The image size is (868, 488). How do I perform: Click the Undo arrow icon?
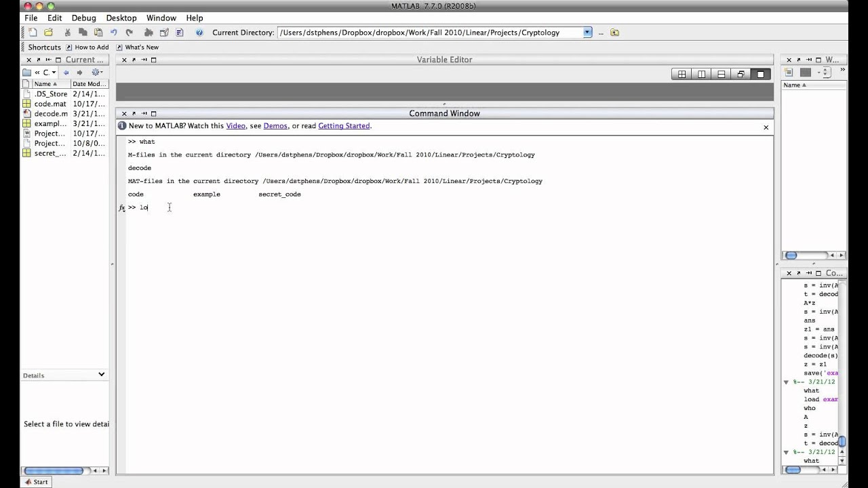113,33
